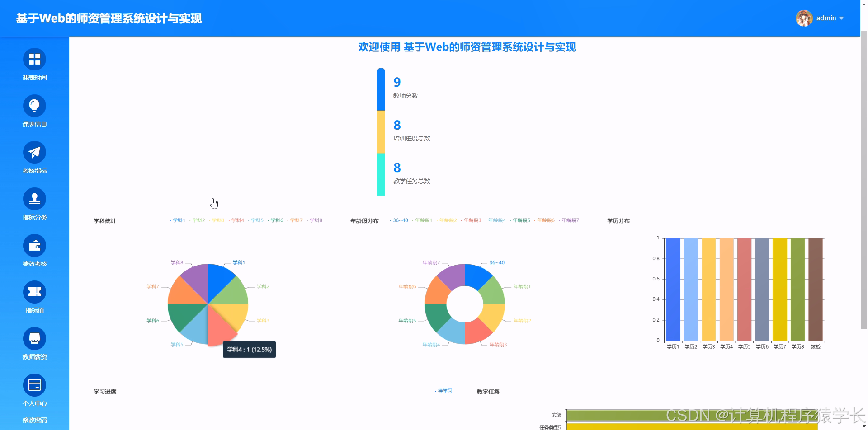
Task: Toggle the 学科4 legend in 学科统计 chart
Action: click(x=237, y=220)
